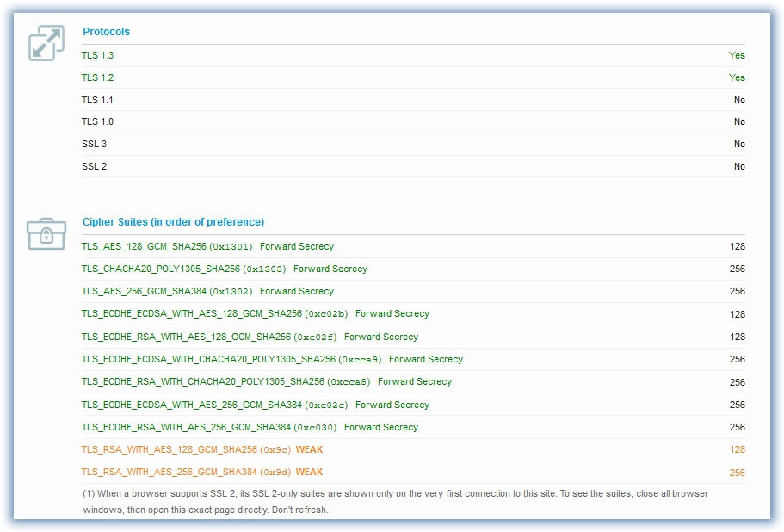Select the TLS 1.0 protocol label

97,121
